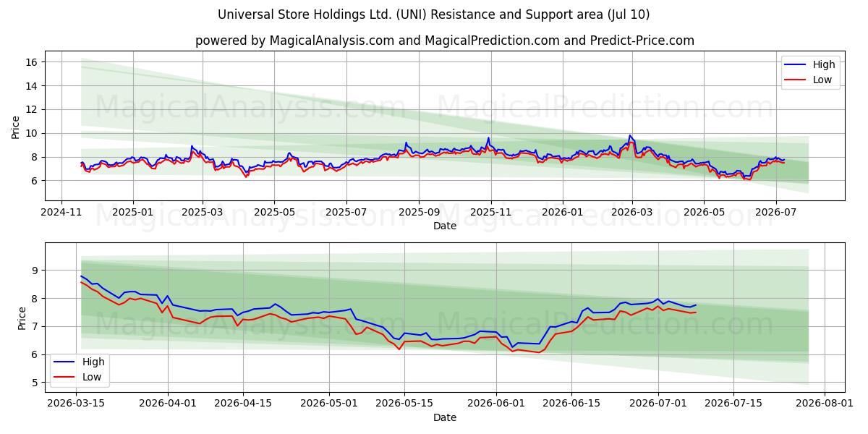Click the '2026-07-01' date tick label
The height and width of the screenshot is (434, 868).
(x=659, y=404)
